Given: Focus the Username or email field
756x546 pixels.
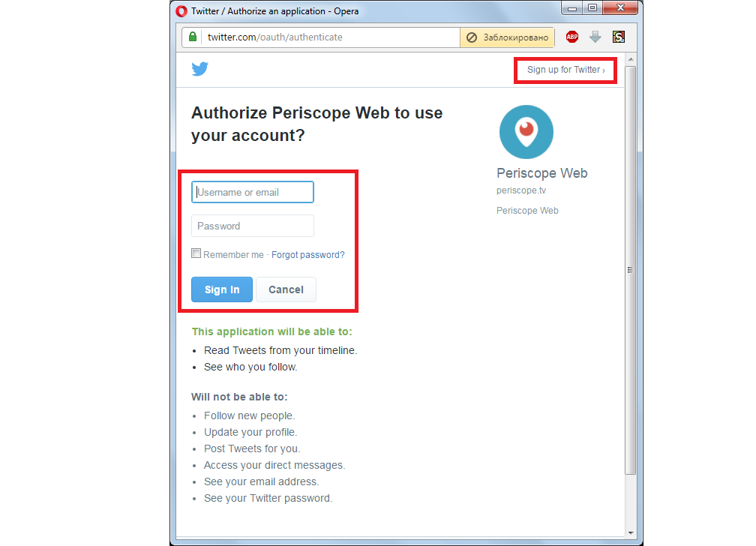Looking at the screenshot, I should pyautogui.click(x=253, y=192).
